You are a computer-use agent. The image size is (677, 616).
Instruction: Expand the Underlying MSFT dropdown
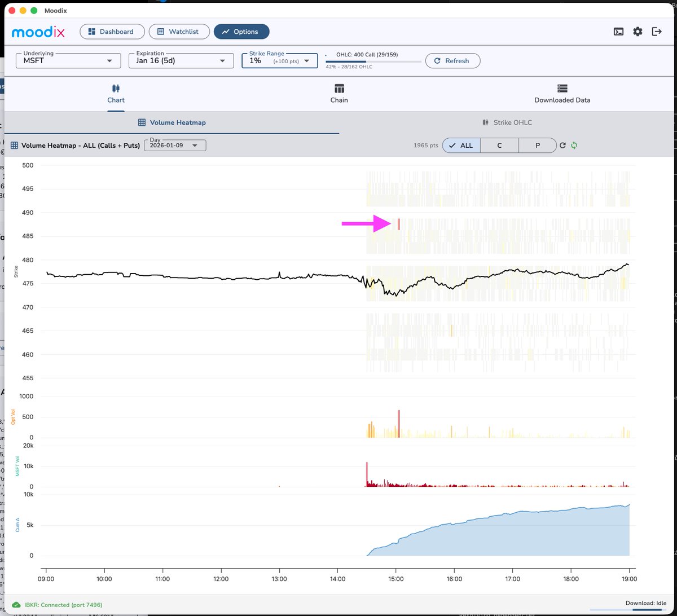[68, 60]
